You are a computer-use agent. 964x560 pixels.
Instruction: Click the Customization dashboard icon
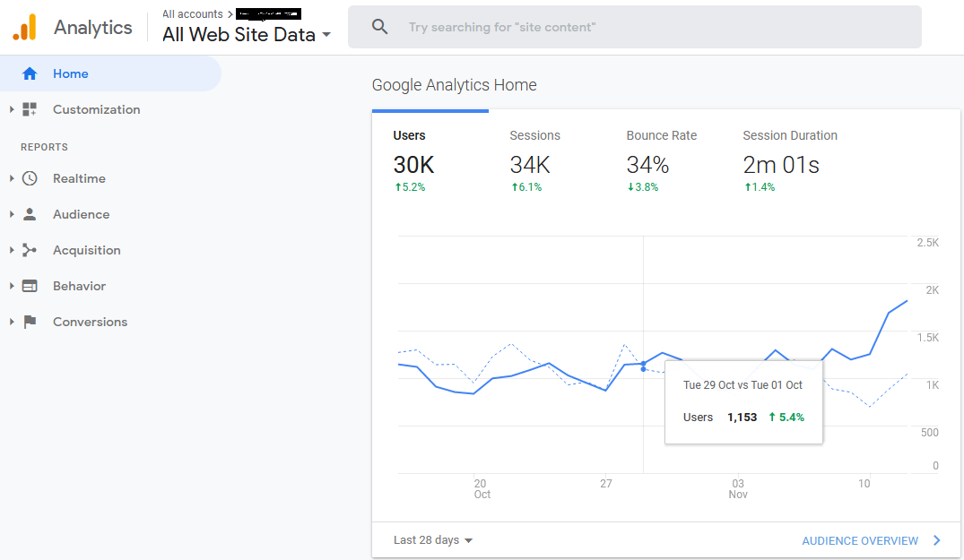(x=30, y=109)
